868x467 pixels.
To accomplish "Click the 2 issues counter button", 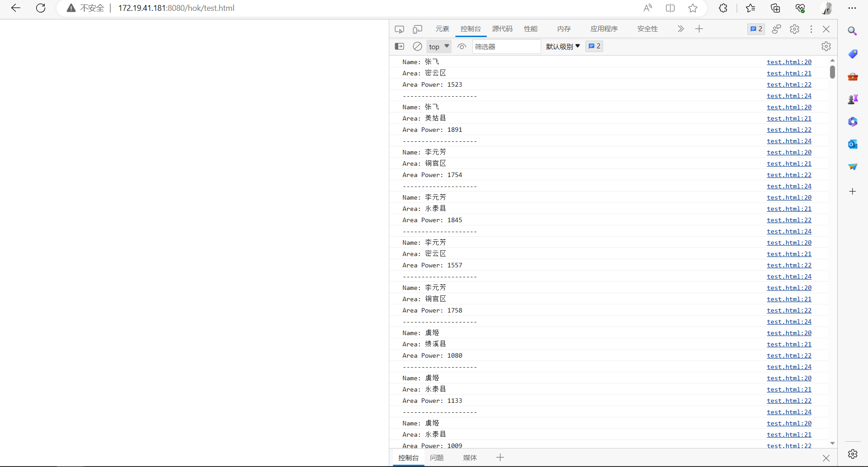I will (756, 29).
